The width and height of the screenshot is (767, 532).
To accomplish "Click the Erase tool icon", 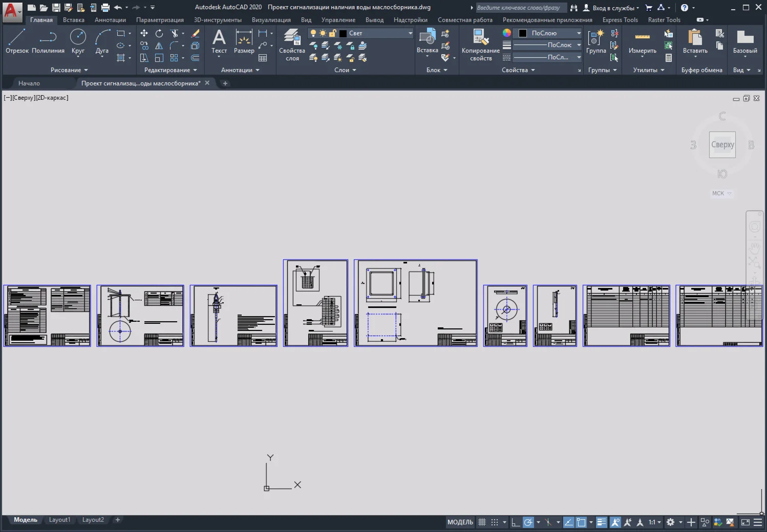I will tap(195, 33).
